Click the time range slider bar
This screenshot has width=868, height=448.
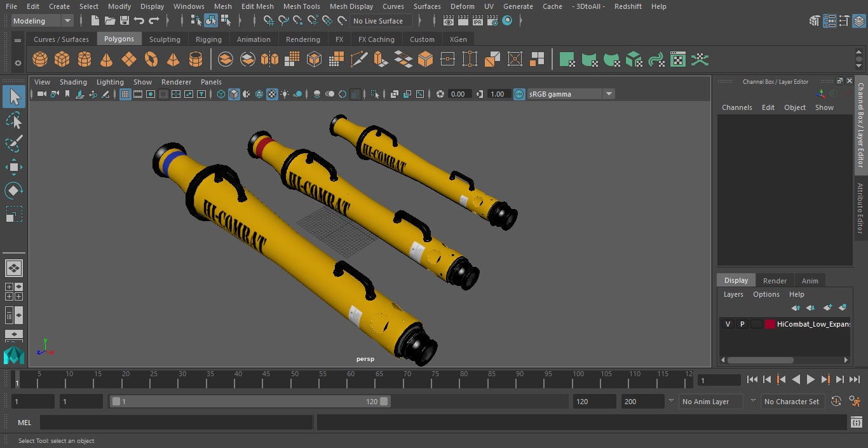(250, 402)
